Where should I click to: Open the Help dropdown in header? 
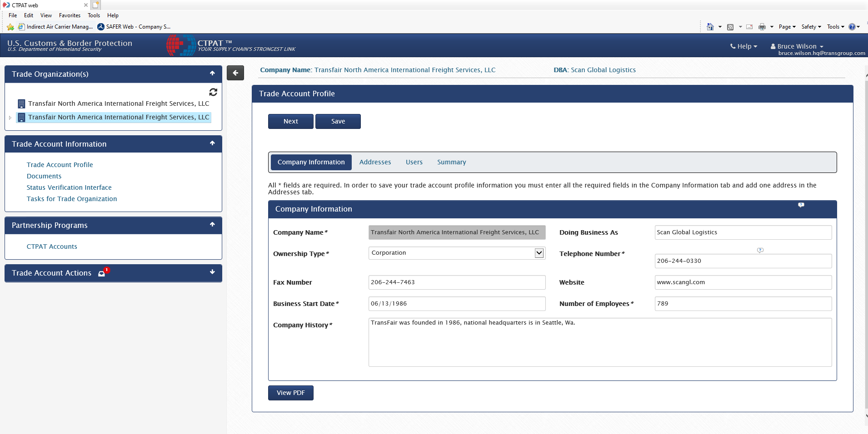[x=743, y=46]
